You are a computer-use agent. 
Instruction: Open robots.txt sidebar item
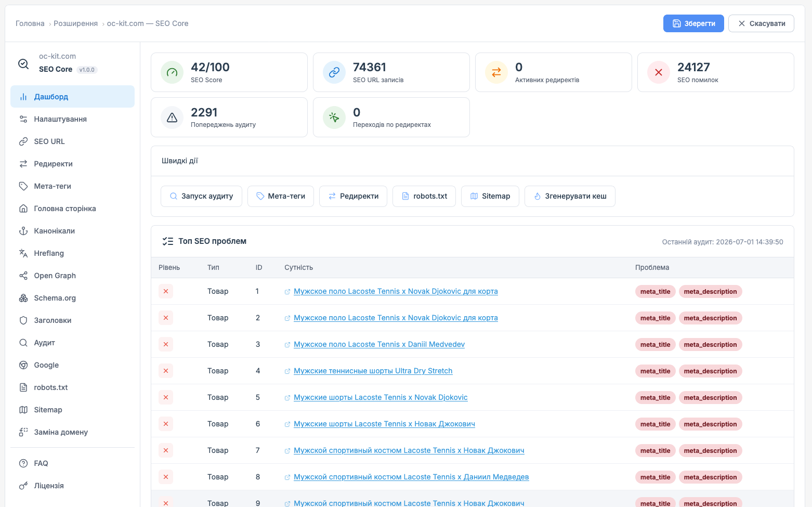click(72, 387)
